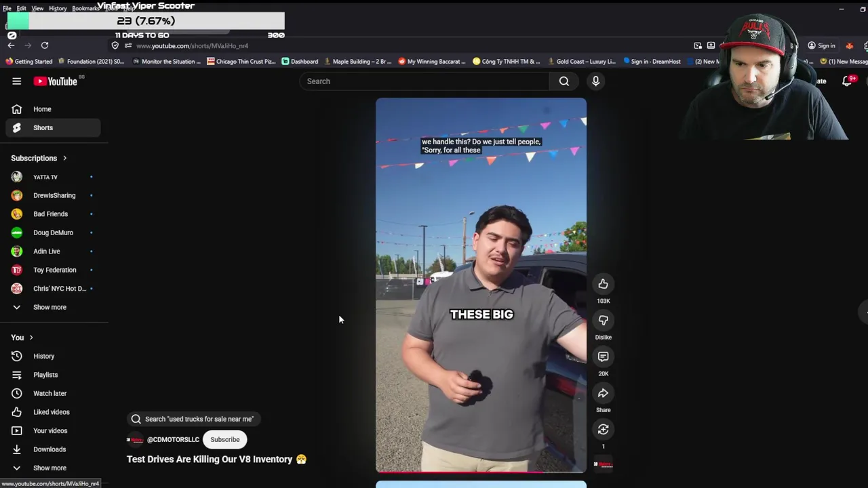The height and width of the screenshot is (488, 868).
Task: Open the tracking protection shield icon
Action: (x=115, y=45)
